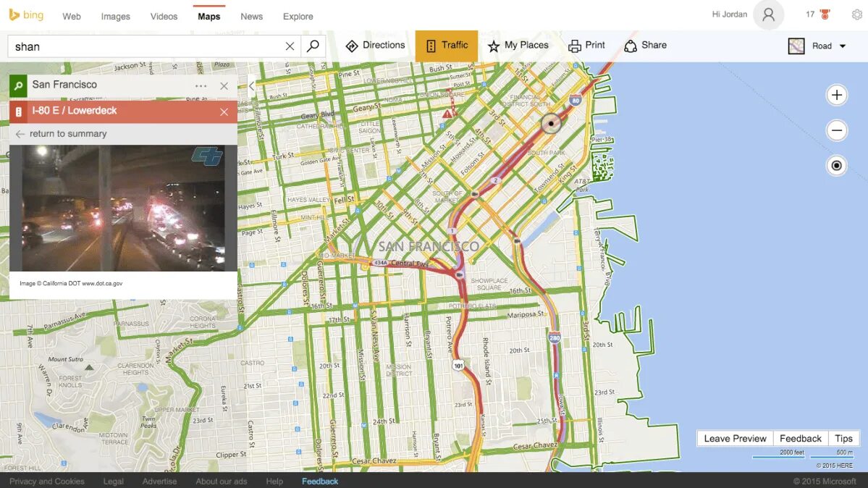Zoom in on the map

(836, 96)
